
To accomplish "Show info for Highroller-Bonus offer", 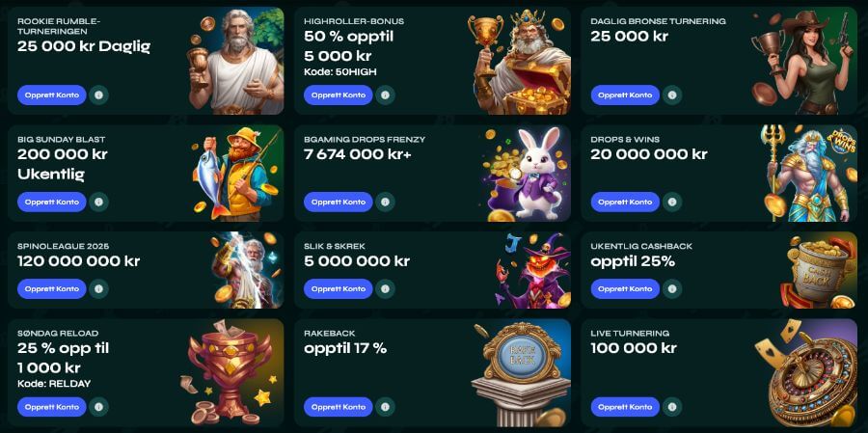I will [x=385, y=95].
